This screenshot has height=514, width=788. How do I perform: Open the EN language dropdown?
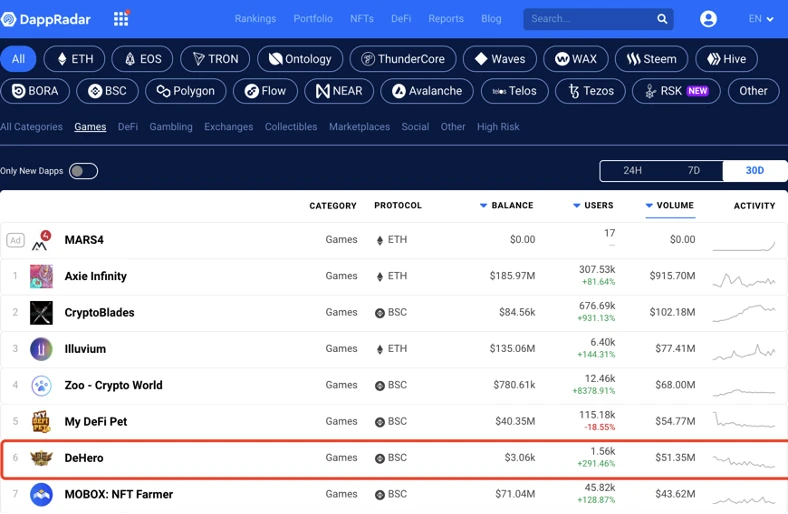[x=761, y=19]
